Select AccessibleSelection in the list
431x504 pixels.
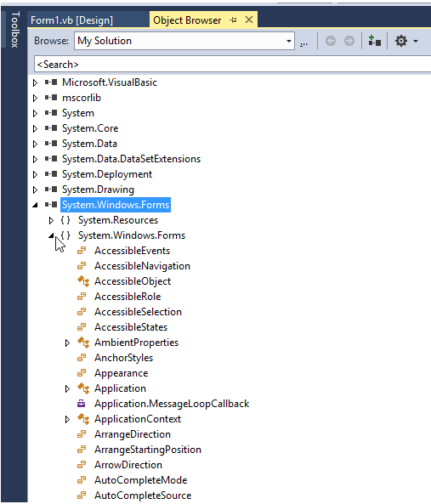138,312
